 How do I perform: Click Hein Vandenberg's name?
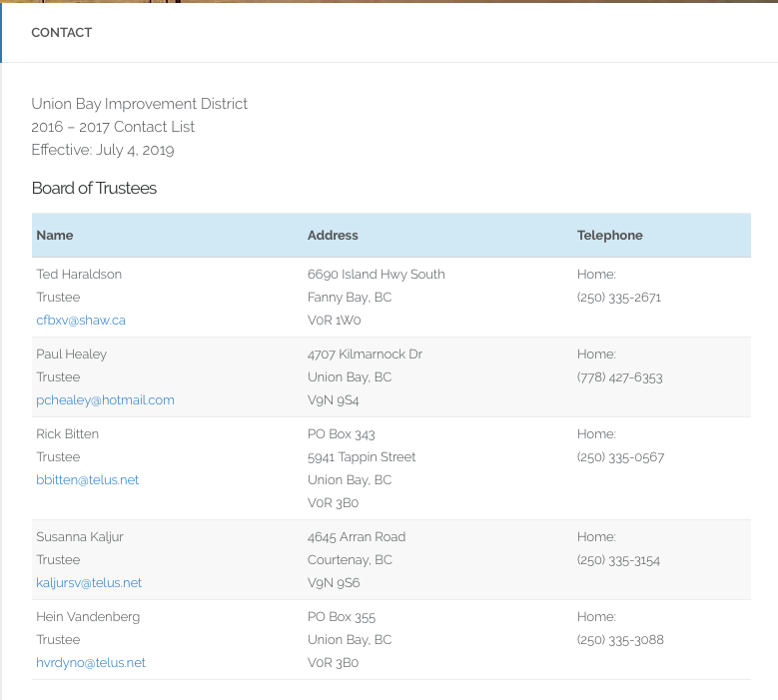coord(88,617)
